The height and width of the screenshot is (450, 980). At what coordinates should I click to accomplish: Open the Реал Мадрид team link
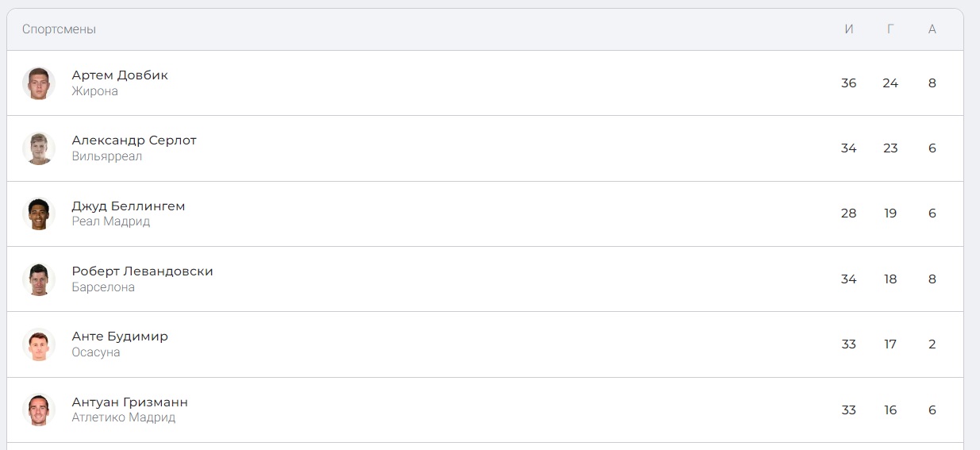[111, 221]
